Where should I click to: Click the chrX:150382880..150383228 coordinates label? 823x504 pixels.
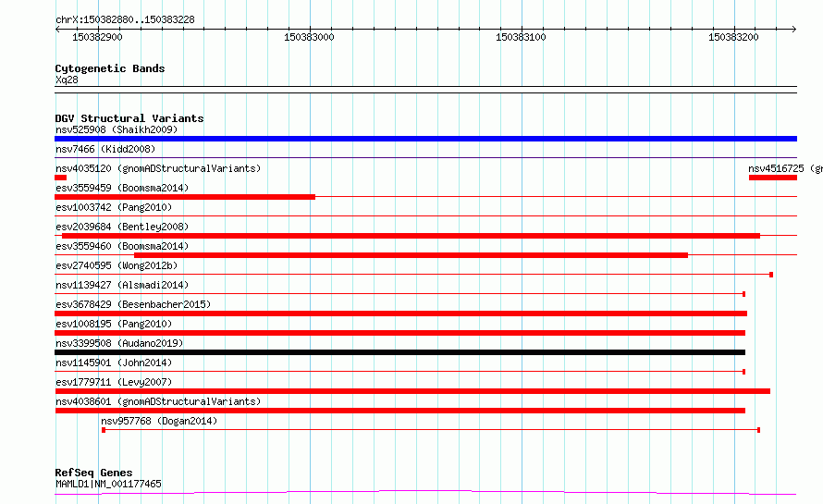tap(125, 19)
